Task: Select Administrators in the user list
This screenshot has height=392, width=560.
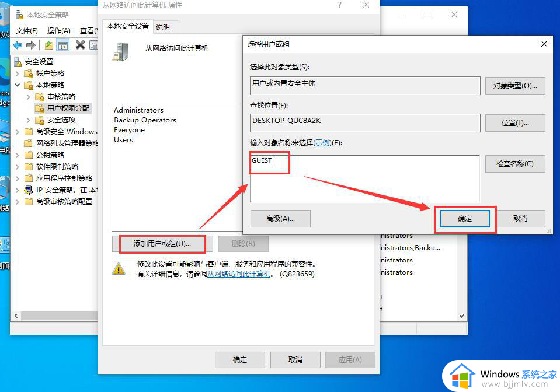Action: click(138, 110)
